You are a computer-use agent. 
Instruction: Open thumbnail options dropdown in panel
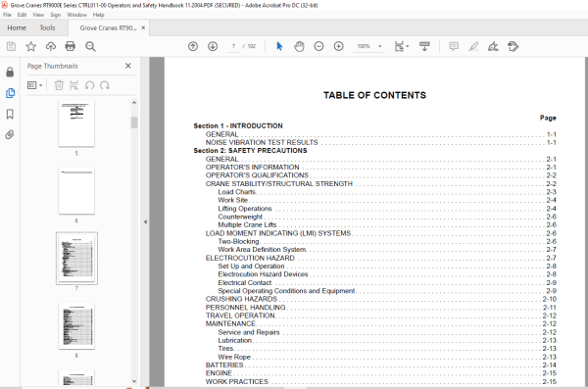[x=35, y=85]
